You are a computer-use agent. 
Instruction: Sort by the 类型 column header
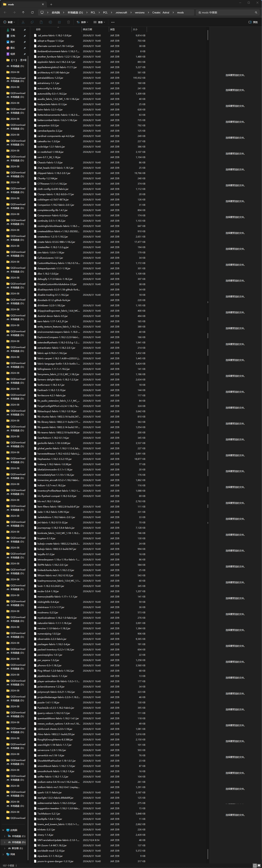[120, 29]
